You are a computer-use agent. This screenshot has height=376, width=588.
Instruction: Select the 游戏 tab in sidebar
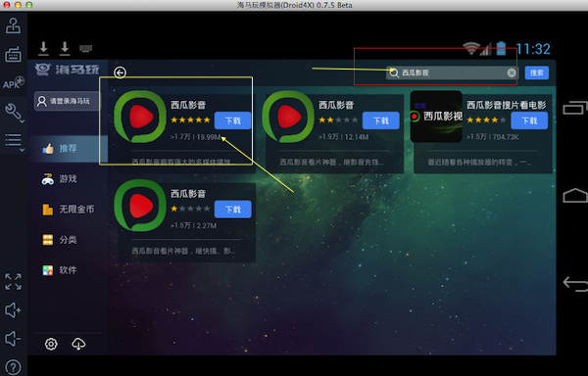tap(68, 179)
